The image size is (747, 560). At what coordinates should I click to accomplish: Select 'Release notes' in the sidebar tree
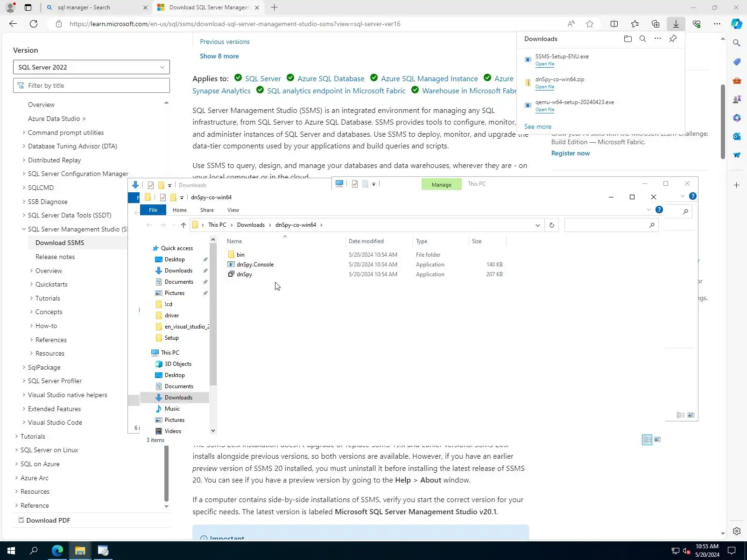pyautogui.click(x=55, y=257)
